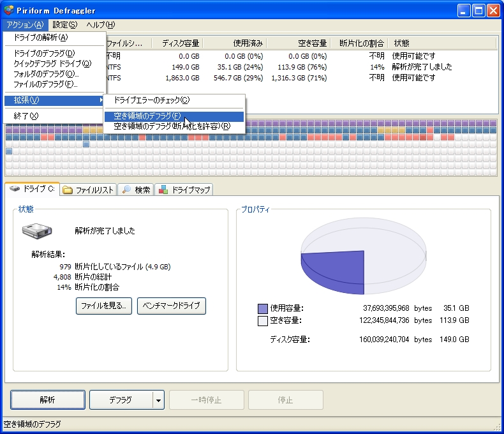
Task: Select the drive row with 149.0 GB
Action: tap(301, 67)
